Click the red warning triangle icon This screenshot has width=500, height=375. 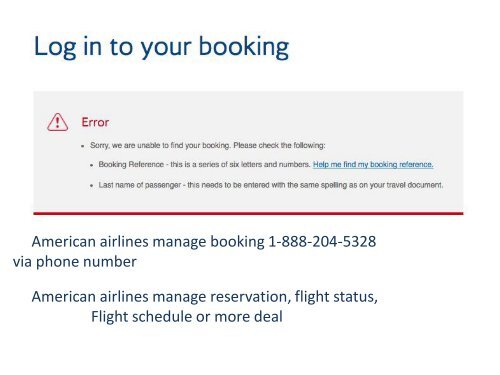tap(58, 122)
